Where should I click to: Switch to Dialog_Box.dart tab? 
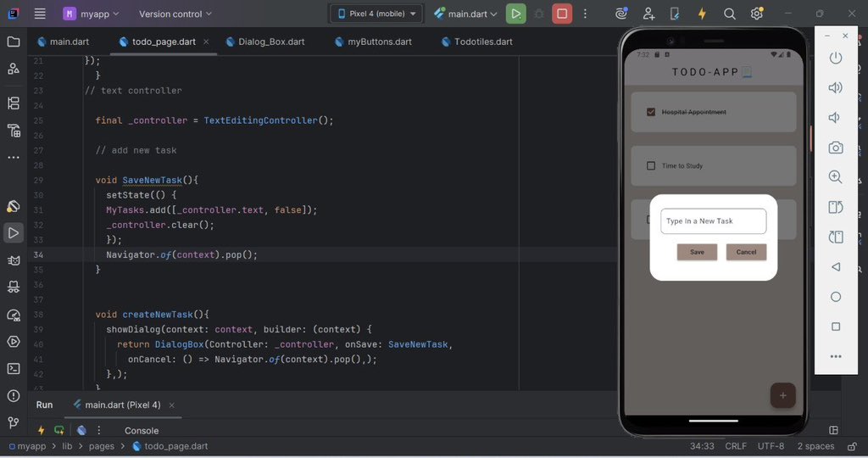(x=265, y=42)
